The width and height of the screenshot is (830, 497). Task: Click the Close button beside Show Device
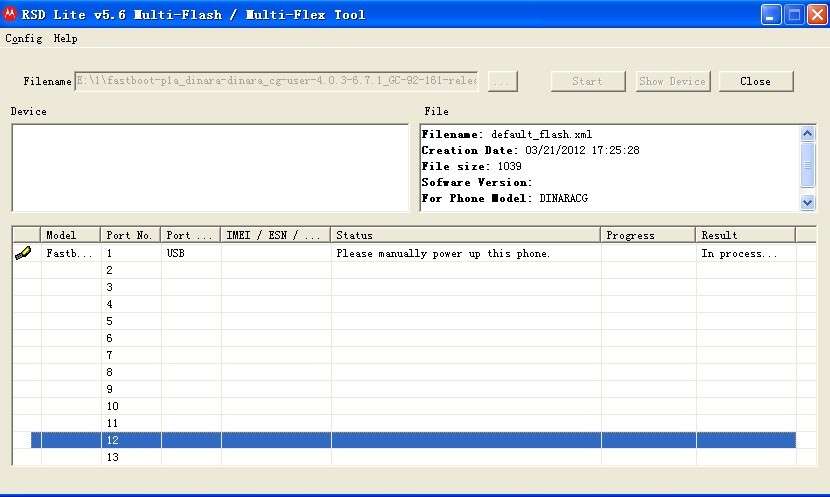755,81
